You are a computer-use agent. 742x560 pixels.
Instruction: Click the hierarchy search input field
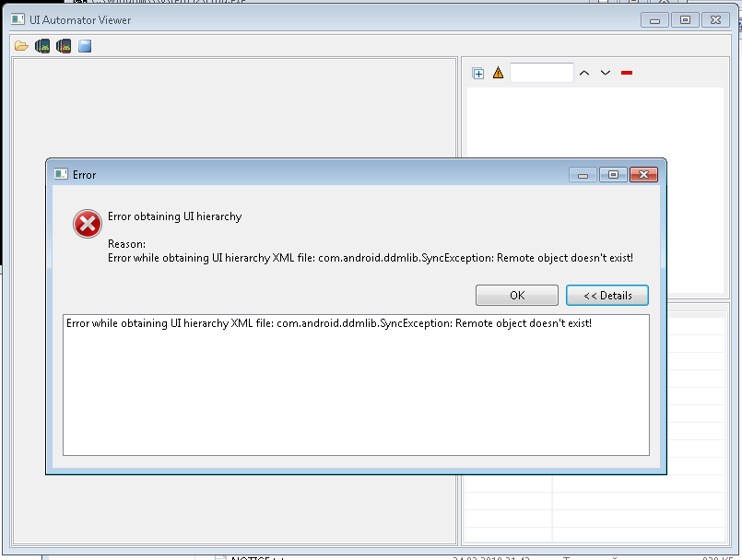tap(542, 73)
